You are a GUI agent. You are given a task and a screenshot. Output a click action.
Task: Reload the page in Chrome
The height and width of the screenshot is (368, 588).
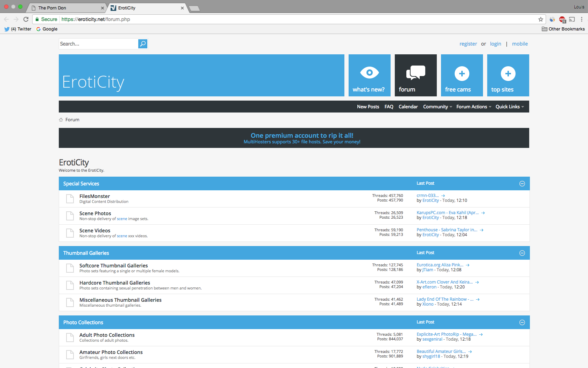tap(26, 19)
